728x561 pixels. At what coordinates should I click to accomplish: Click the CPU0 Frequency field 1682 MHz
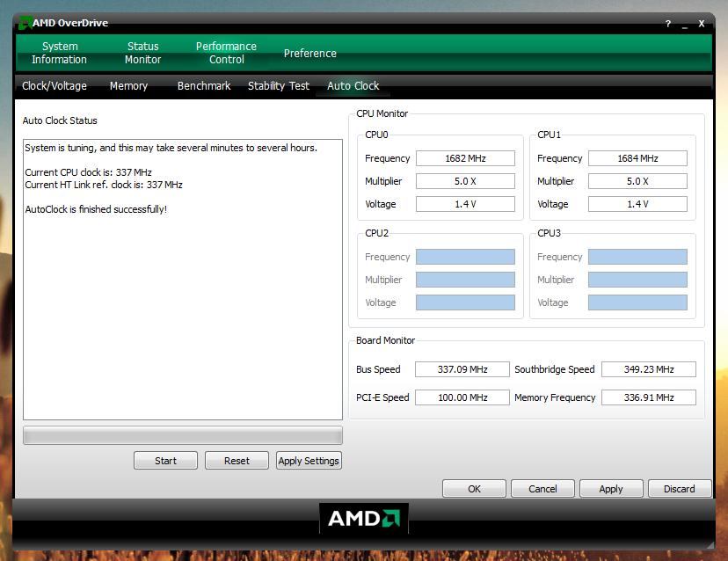(465, 158)
